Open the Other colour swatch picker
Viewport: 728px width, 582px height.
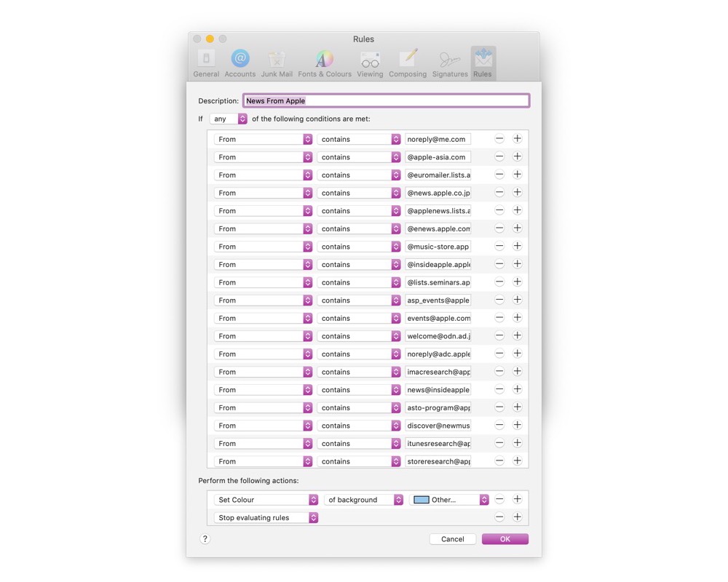[449, 500]
